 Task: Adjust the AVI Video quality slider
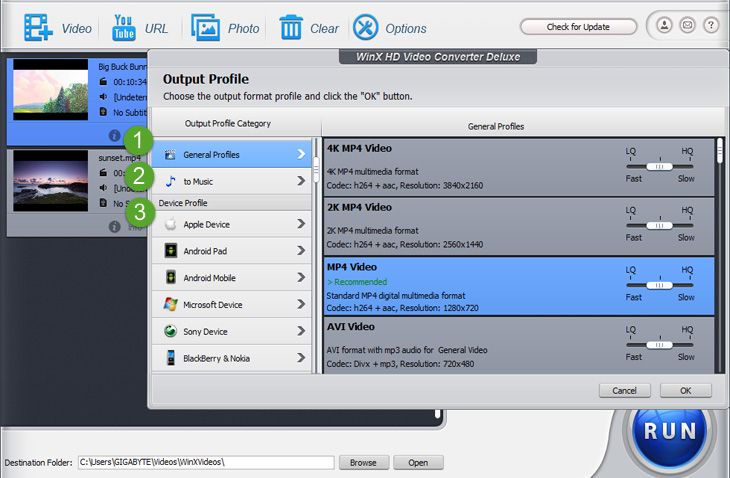(x=657, y=343)
